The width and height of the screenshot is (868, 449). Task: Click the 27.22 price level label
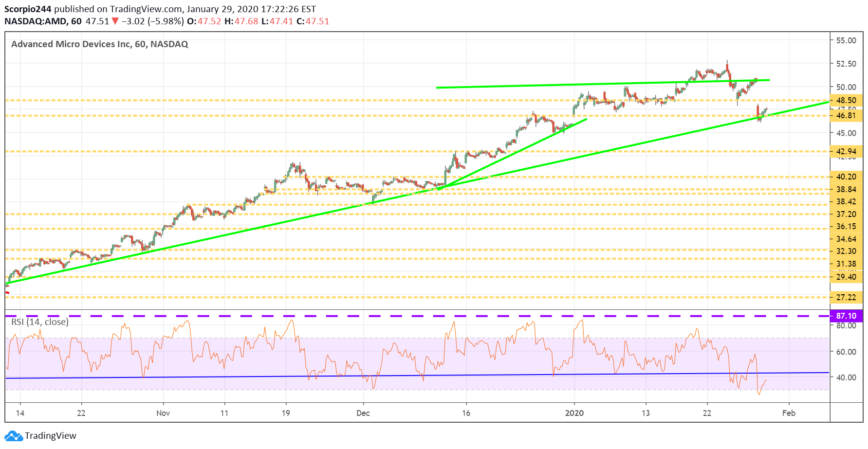[x=846, y=297]
